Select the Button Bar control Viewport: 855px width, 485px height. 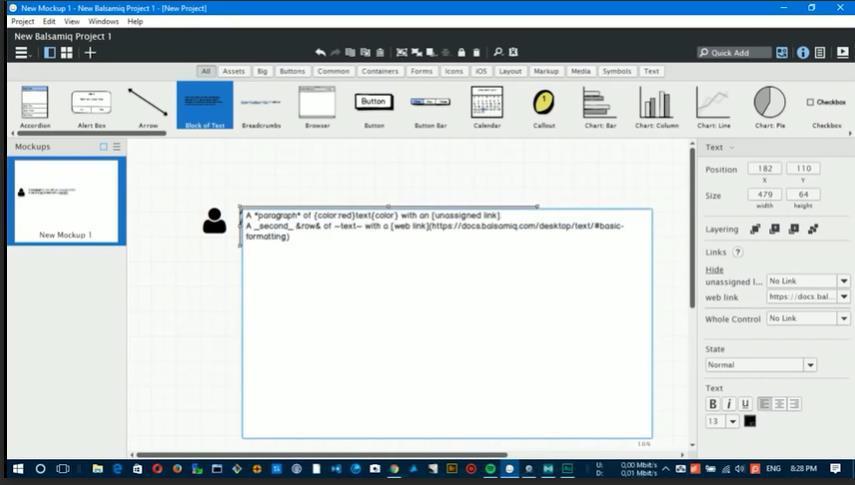430,106
